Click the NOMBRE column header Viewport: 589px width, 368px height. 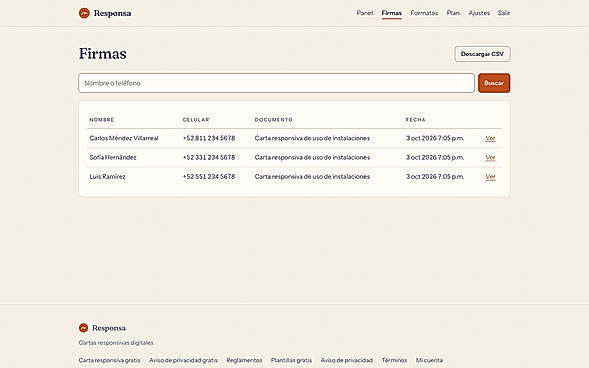click(102, 120)
